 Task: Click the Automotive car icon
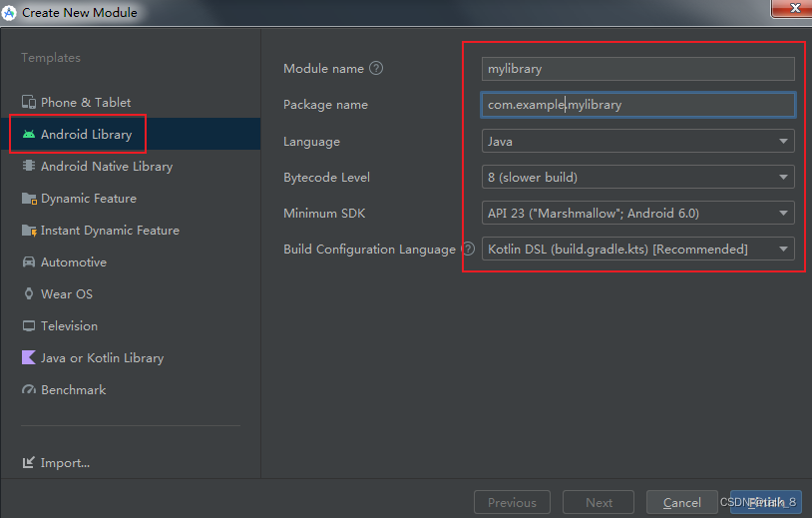(x=29, y=261)
